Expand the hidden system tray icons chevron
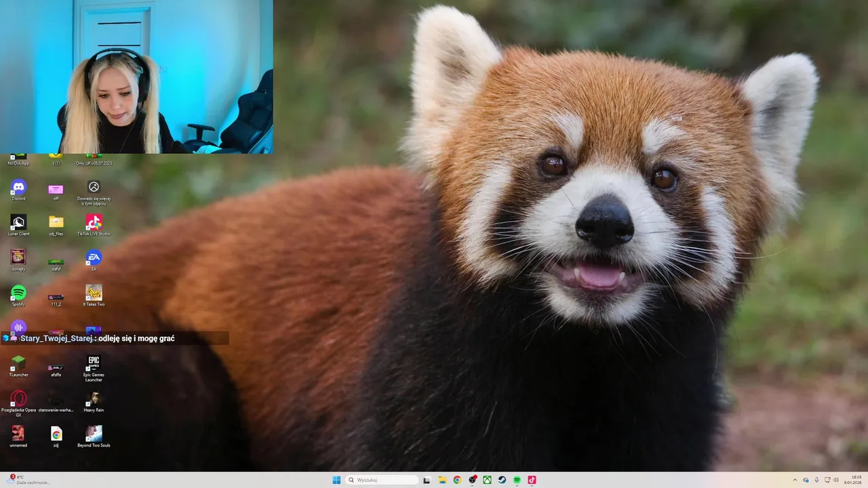This screenshot has width=868, height=488. 795,480
